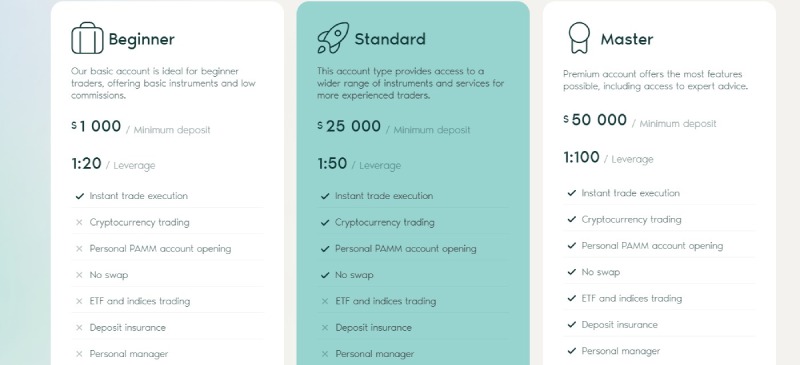The width and height of the screenshot is (800, 365).
Task: Click the $50 000 minimum deposit amount
Action: (x=595, y=120)
